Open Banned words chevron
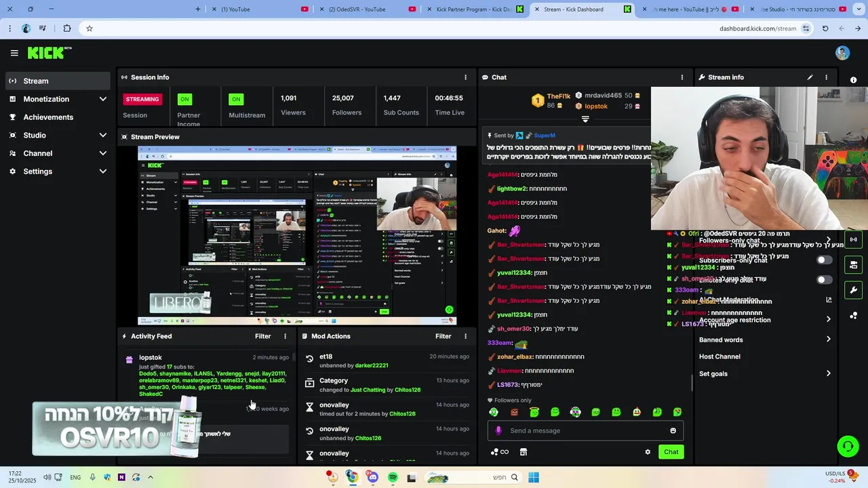The width and height of the screenshot is (868, 488). pyautogui.click(x=829, y=340)
